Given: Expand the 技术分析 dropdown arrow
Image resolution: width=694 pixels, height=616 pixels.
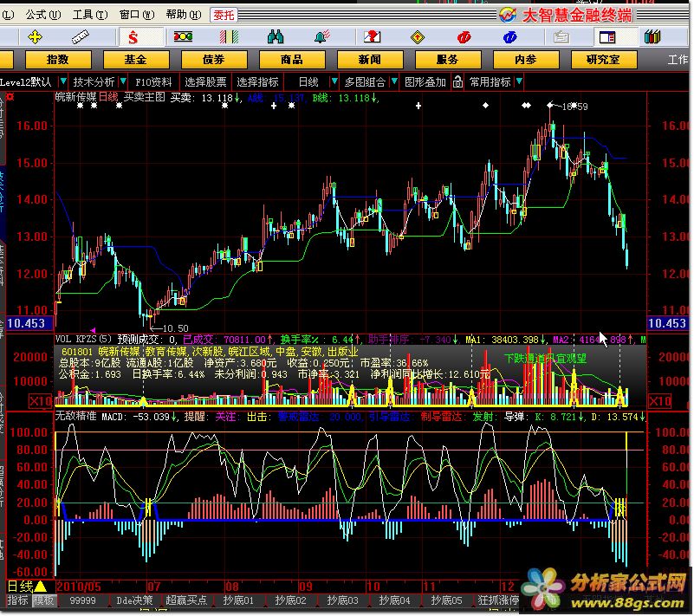Looking at the screenshot, I should click(123, 81).
